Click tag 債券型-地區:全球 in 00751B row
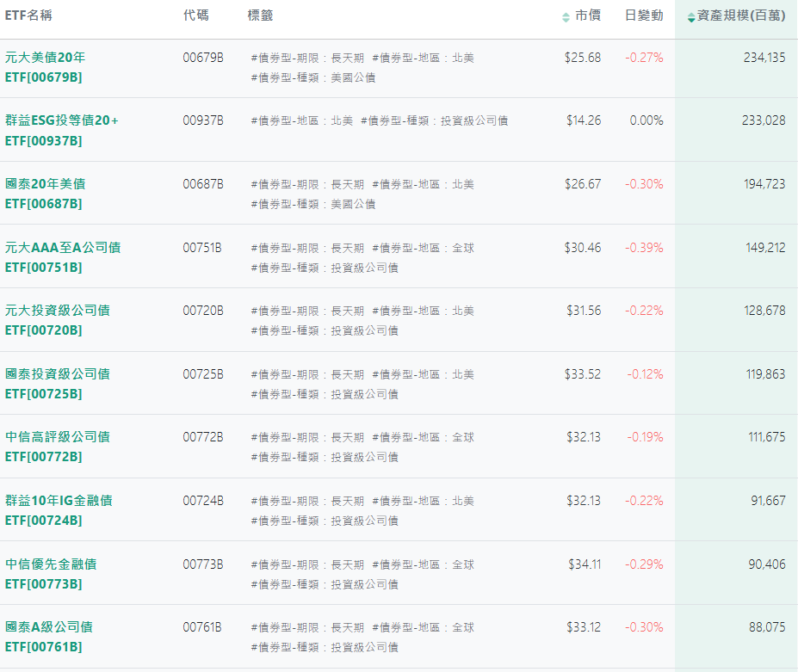Screen dimensions: 798x672 pos(423,249)
